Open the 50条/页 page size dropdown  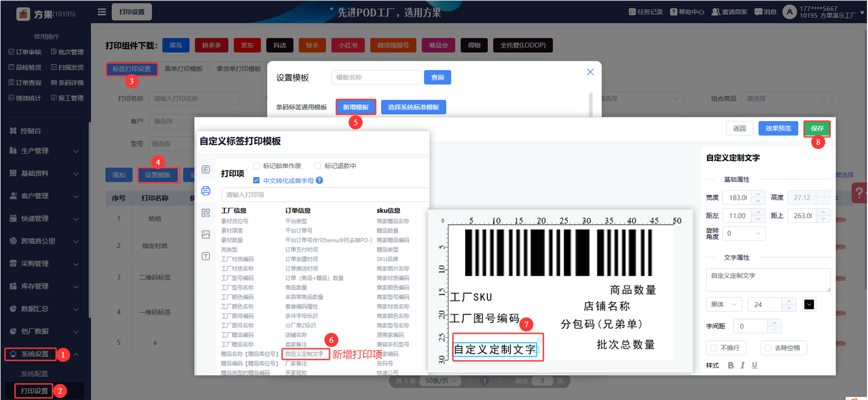point(440,381)
